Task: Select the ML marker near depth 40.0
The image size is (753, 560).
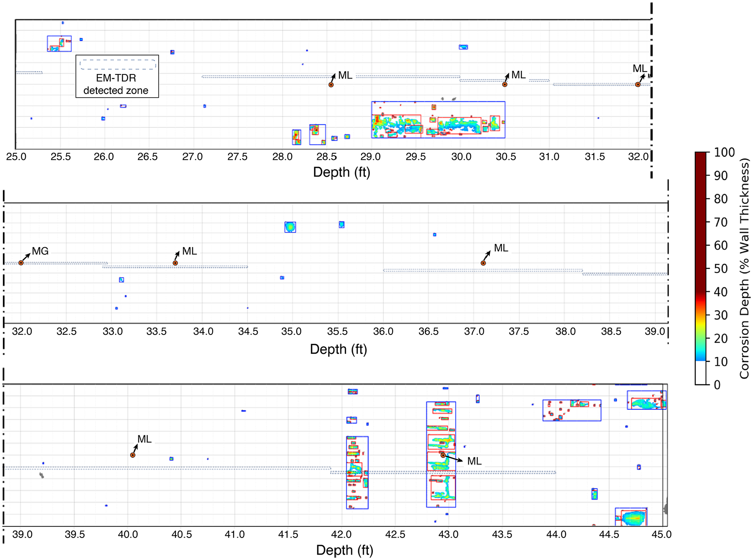Action: (x=133, y=455)
